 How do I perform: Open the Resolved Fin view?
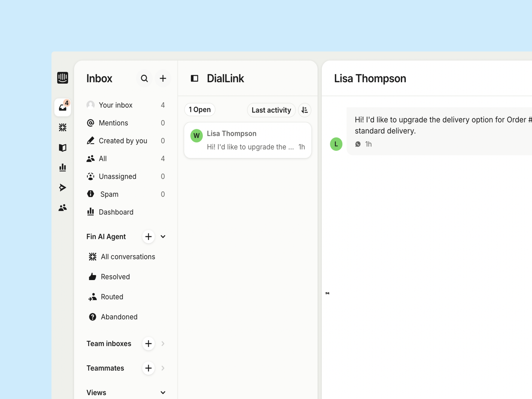click(126, 277)
